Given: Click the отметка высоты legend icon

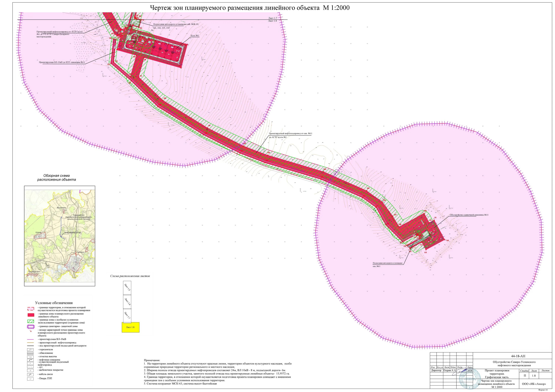Looking at the screenshot, I should point(31,357).
